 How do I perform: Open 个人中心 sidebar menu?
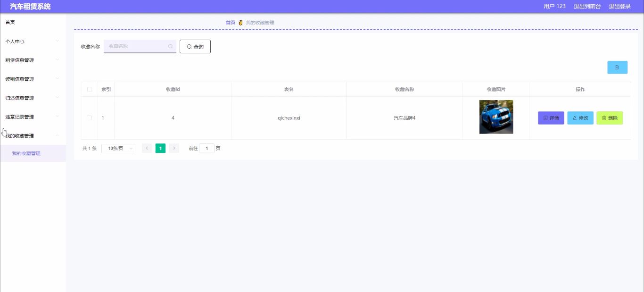point(33,42)
